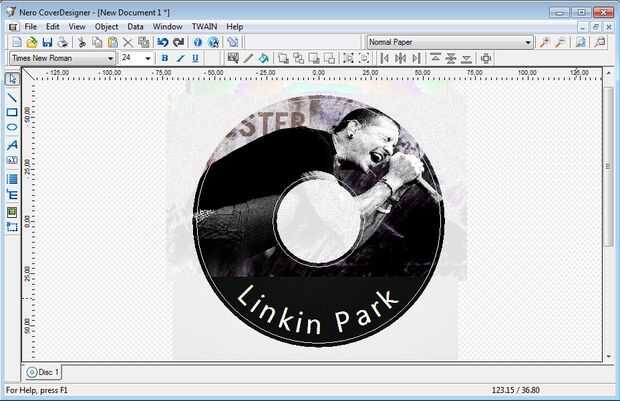Redo the last undone action
This screenshot has width=620, height=401.
(178, 42)
